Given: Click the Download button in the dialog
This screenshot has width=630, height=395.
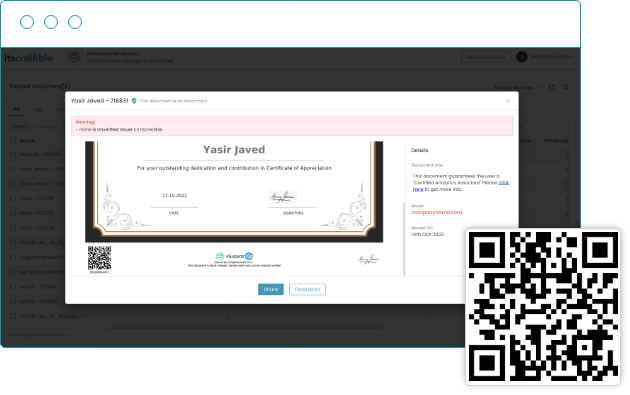Looking at the screenshot, I should coord(307,289).
